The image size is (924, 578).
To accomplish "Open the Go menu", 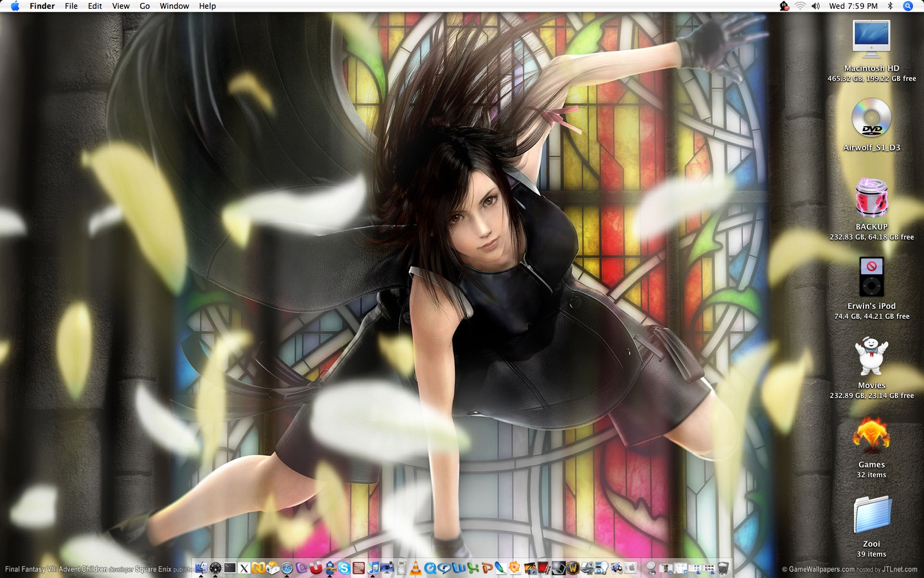I will point(145,6).
